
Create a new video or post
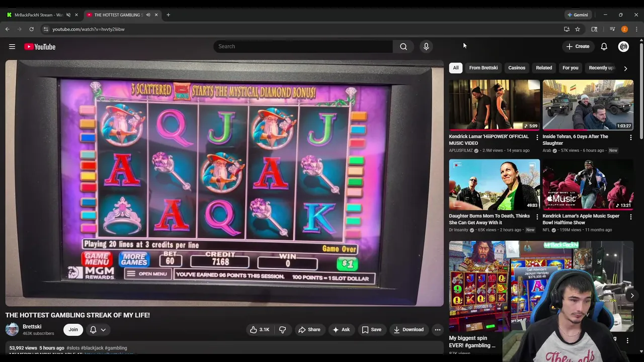[578, 46]
